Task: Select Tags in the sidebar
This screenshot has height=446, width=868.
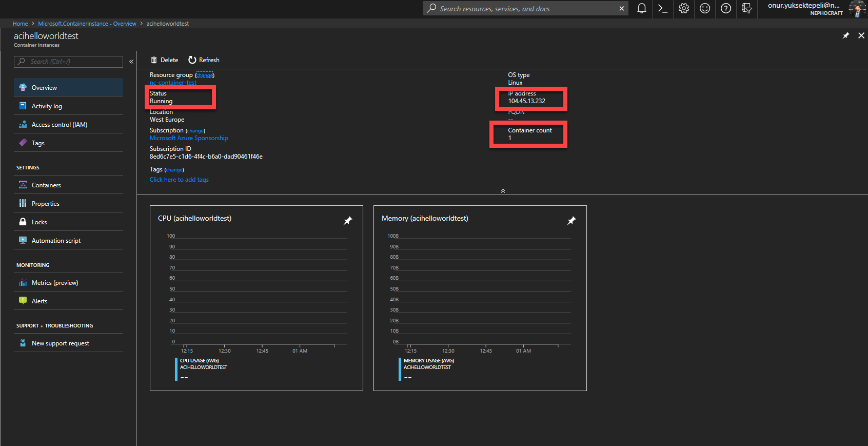Action: (68, 143)
